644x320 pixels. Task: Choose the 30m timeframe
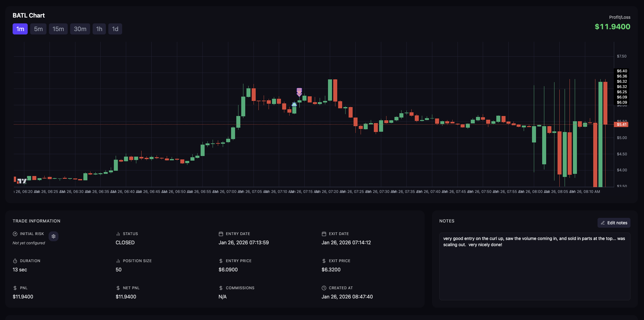click(x=80, y=29)
